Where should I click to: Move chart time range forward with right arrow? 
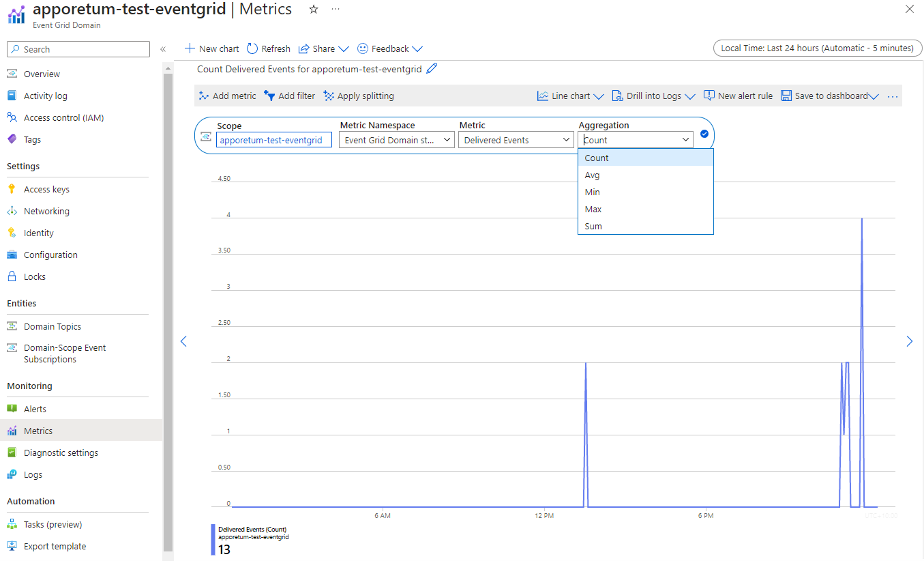pyautogui.click(x=909, y=341)
